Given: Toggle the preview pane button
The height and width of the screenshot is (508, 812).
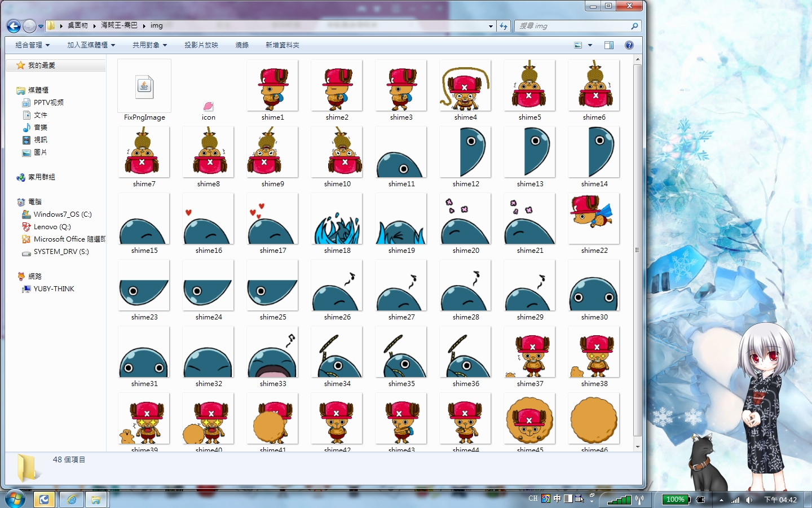Looking at the screenshot, I should click(x=609, y=45).
